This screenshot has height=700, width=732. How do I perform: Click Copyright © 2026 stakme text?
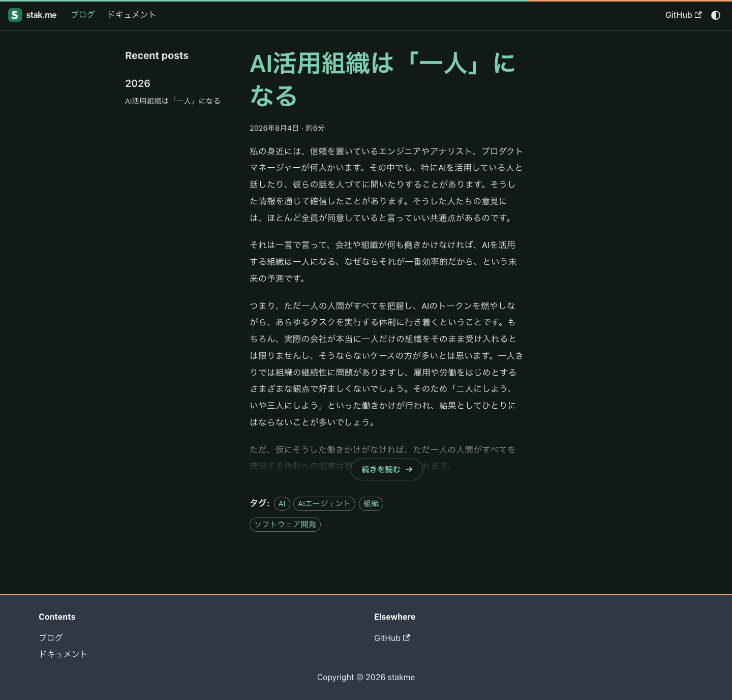pyautogui.click(x=366, y=677)
